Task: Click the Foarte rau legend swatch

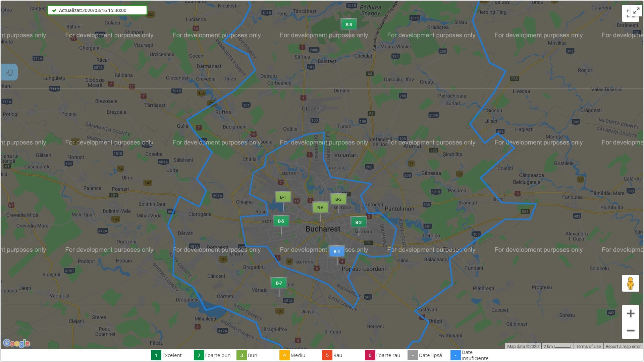Action: 370,355
